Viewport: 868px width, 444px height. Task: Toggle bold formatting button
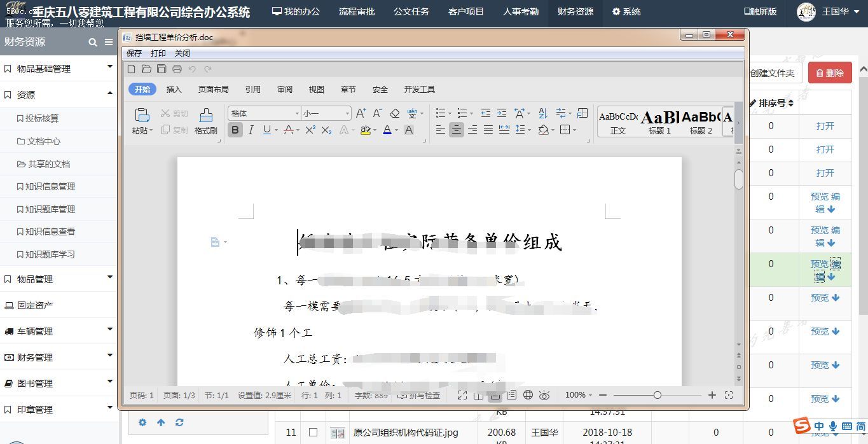pyautogui.click(x=235, y=130)
